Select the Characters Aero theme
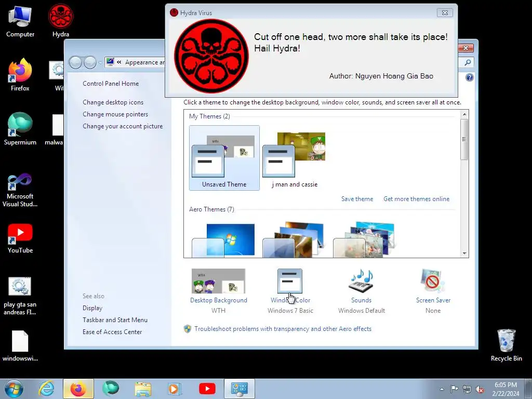Image resolution: width=532 pixels, height=399 pixels. tap(364, 240)
